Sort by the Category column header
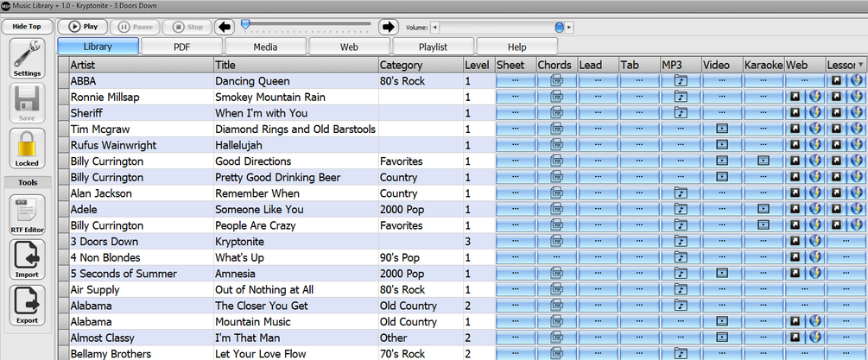Screen dimensions: 868x360 pyautogui.click(x=421, y=65)
